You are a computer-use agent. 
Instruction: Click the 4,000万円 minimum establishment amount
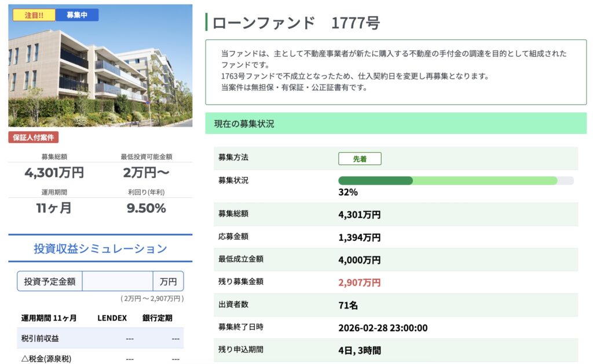pyautogui.click(x=359, y=260)
